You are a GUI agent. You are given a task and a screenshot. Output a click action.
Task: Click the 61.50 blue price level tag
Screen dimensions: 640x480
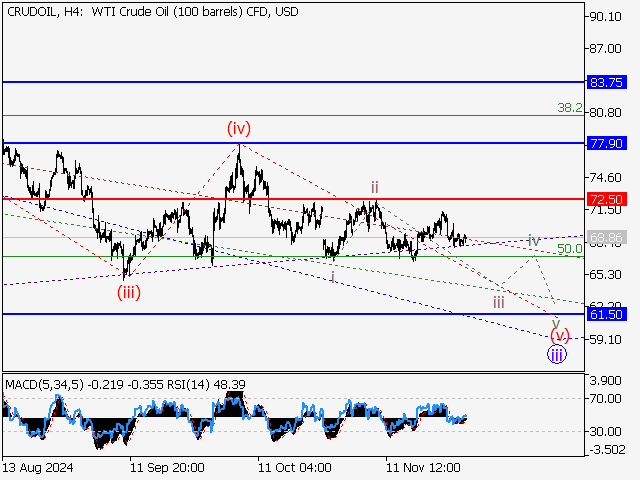click(x=608, y=314)
